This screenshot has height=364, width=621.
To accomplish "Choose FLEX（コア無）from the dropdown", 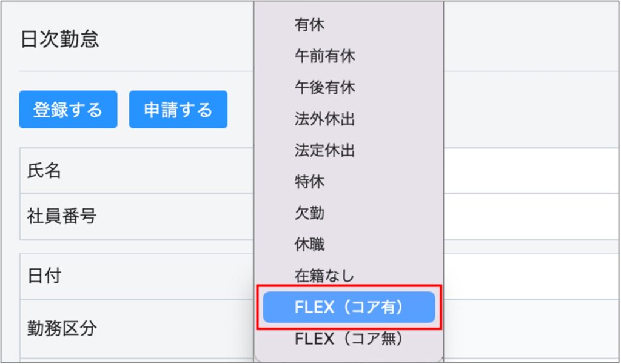I will click(x=349, y=339).
